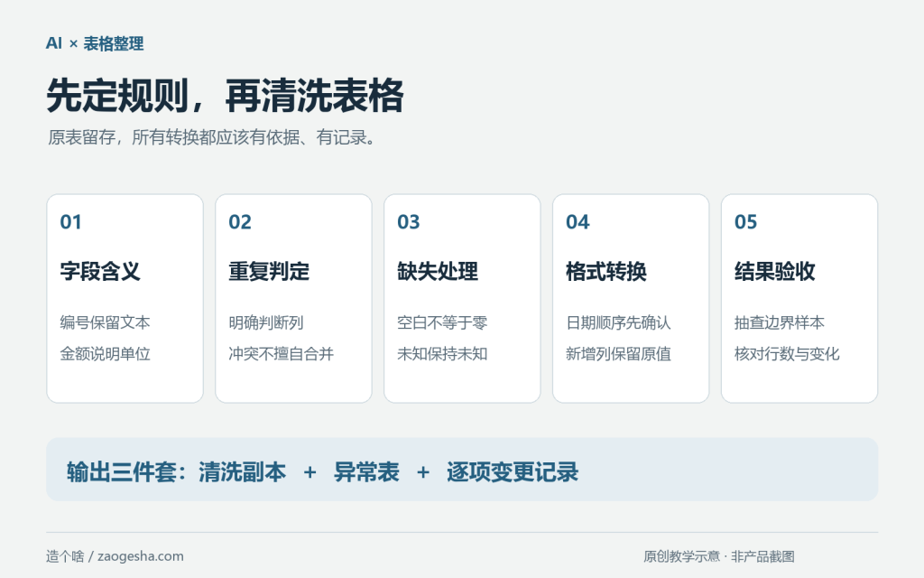Click the card heading "格式转换"
The image size is (924, 578).
point(606,271)
